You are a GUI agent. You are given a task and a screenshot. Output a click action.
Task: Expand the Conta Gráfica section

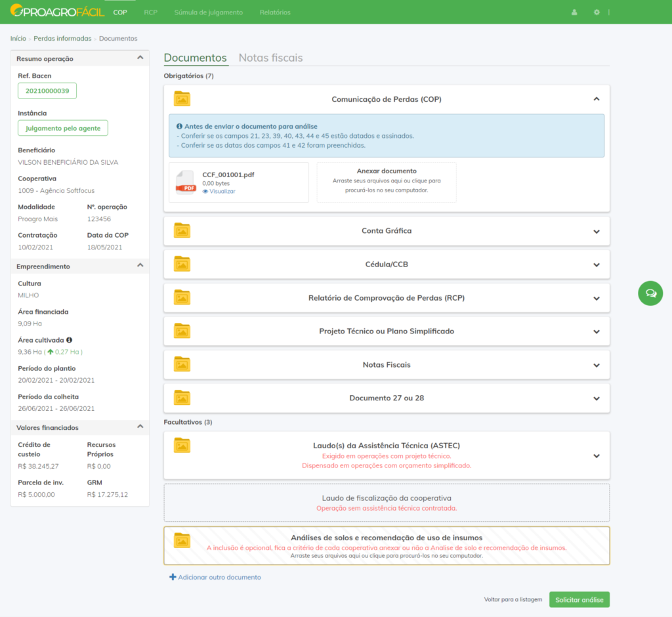coord(597,232)
